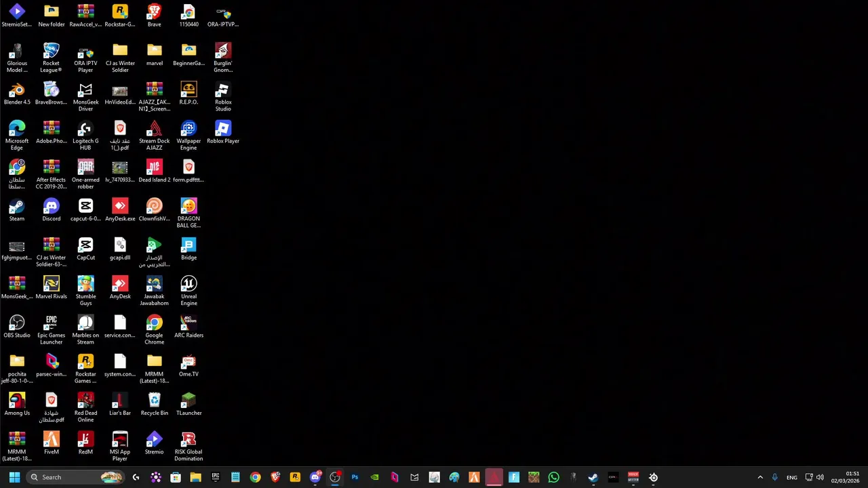Switch input language via ENG indicator
This screenshot has width=868, height=488.
tap(791, 477)
